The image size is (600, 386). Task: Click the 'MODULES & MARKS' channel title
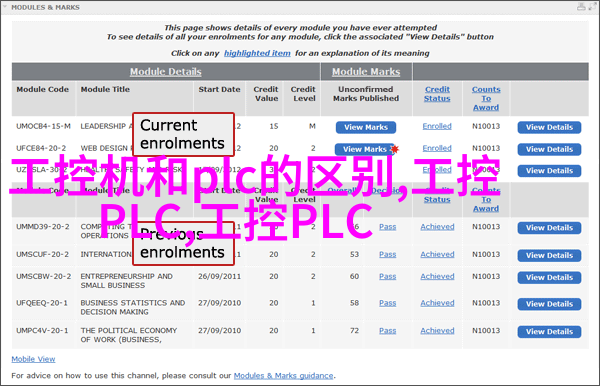[x=46, y=7]
